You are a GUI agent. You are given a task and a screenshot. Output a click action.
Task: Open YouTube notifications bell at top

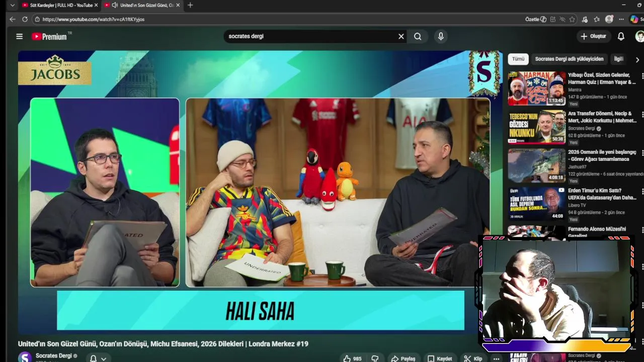(621, 36)
